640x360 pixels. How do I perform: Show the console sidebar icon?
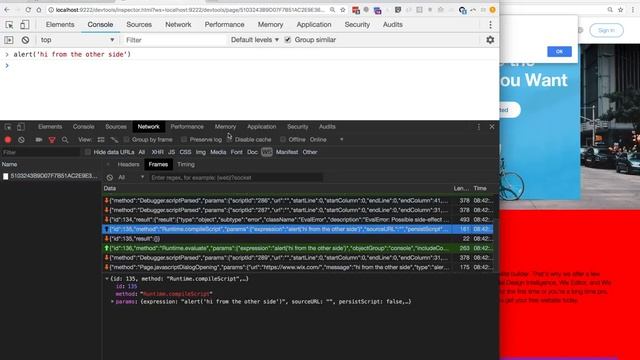(x=9, y=40)
